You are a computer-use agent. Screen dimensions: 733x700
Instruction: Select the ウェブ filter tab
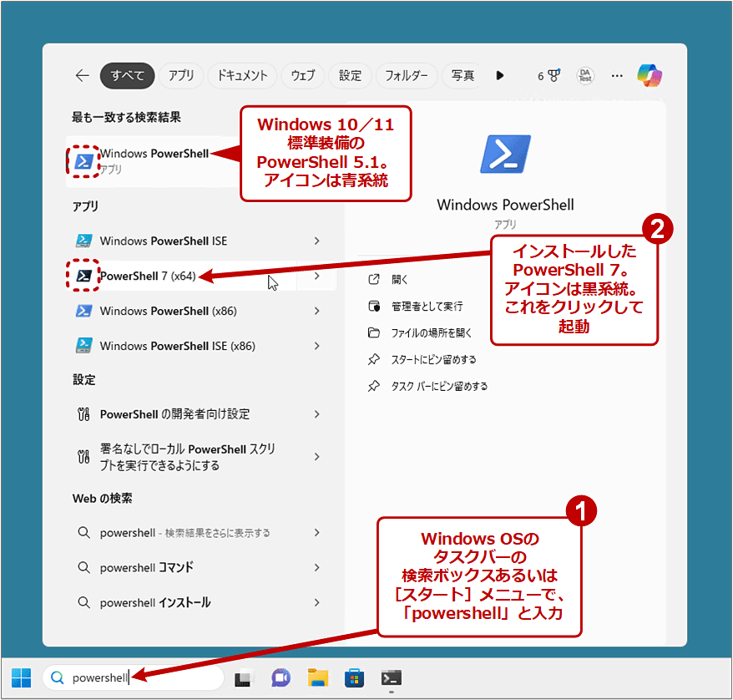(x=302, y=75)
